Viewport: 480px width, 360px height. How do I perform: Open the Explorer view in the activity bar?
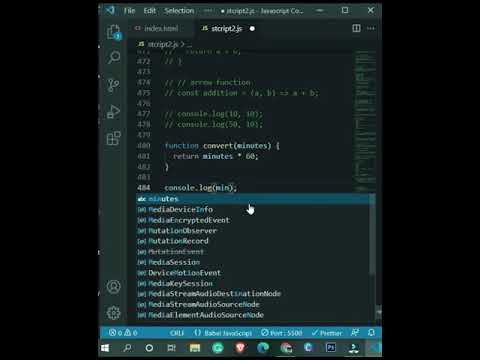pyautogui.click(x=114, y=33)
